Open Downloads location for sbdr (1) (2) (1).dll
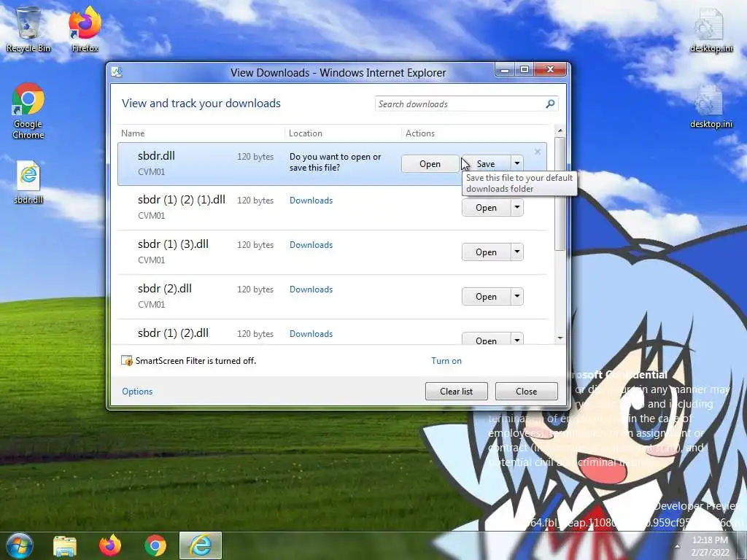The height and width of the screenshot is (560, 747). (311, 201)
